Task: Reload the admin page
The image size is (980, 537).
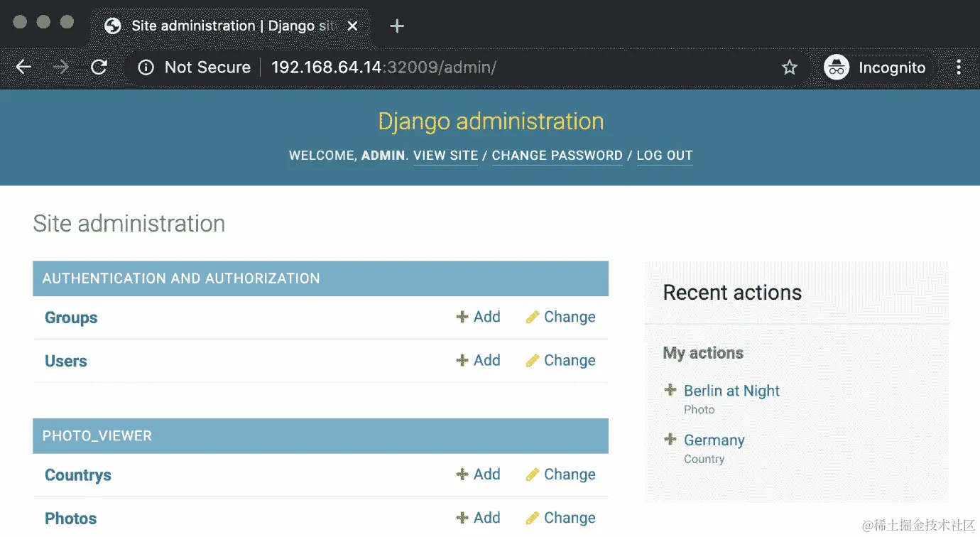Action: pyautogui.click(x=99, y=67)
